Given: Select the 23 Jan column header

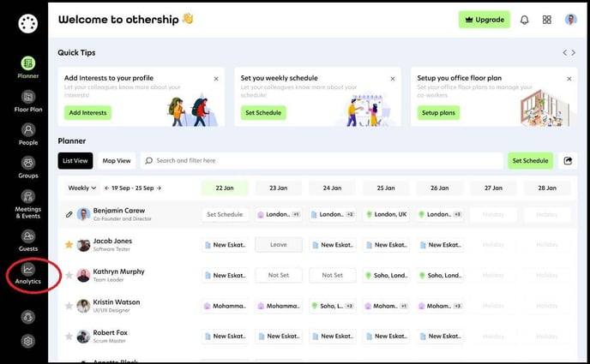Looking at the screenshot, I should 279,188.
